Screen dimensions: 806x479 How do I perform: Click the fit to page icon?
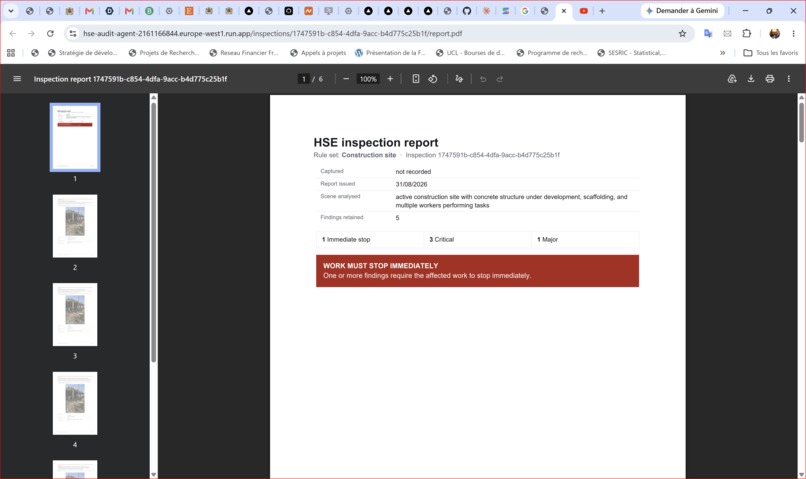pyautogui.click(x=416, y=79)
